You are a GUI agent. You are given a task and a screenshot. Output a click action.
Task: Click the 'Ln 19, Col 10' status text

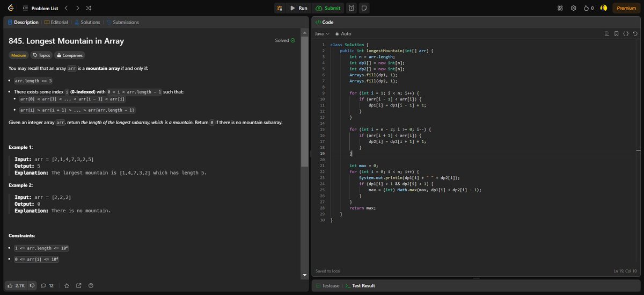click(625, 271)
